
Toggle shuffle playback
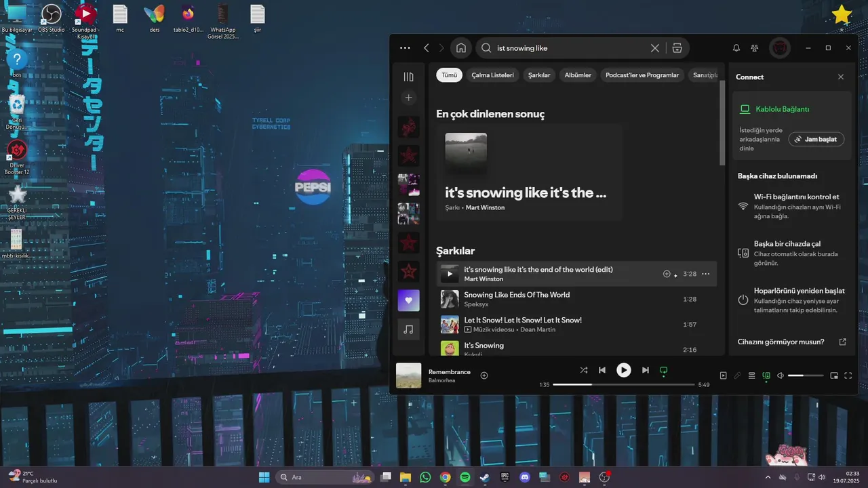584,370
